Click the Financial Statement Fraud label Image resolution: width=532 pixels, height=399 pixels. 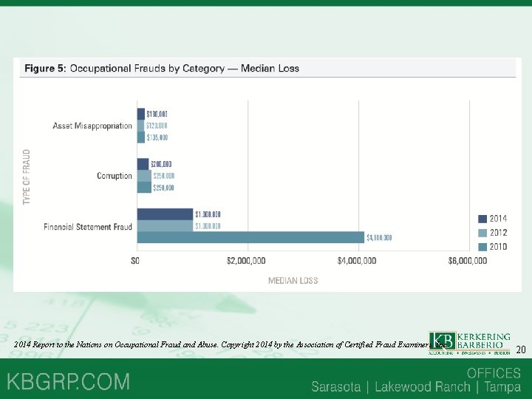pos(88,227)
